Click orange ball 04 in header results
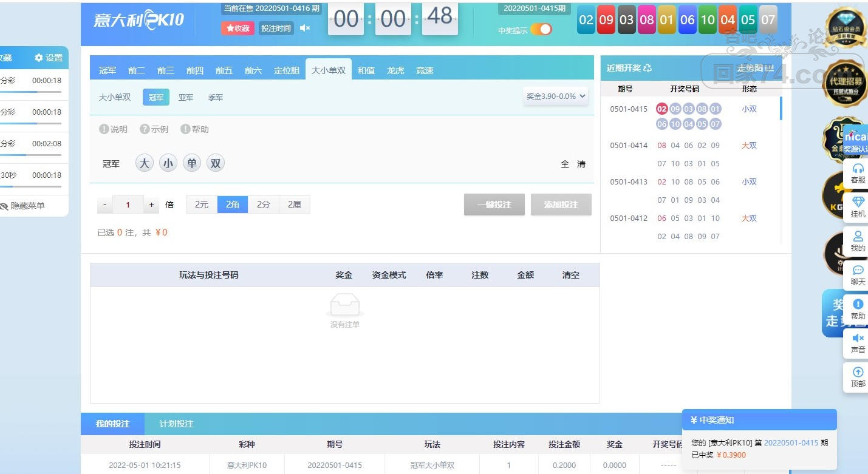The height and width of the screenshot is (474, 868). 728,19
